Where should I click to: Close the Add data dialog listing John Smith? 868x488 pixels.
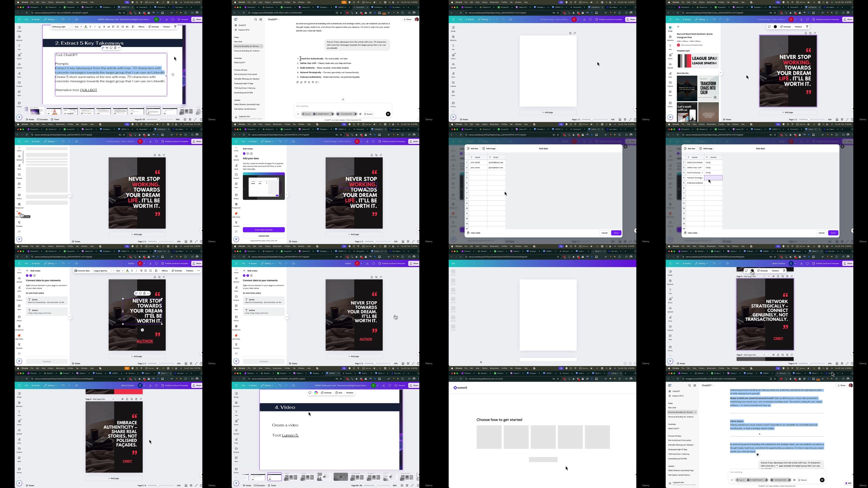pyautogui.click(x=626, y=146)
